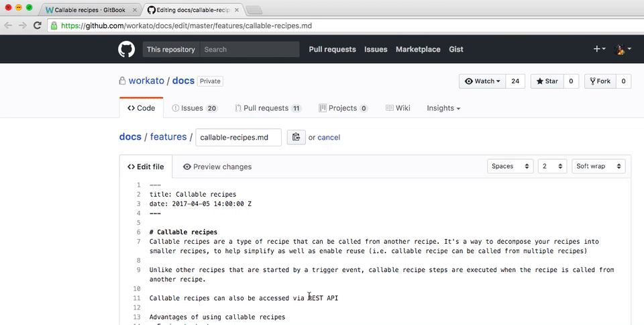The image size is (644, 325).
Task: Change the indent size selector
Action: (x=552, y=166)
